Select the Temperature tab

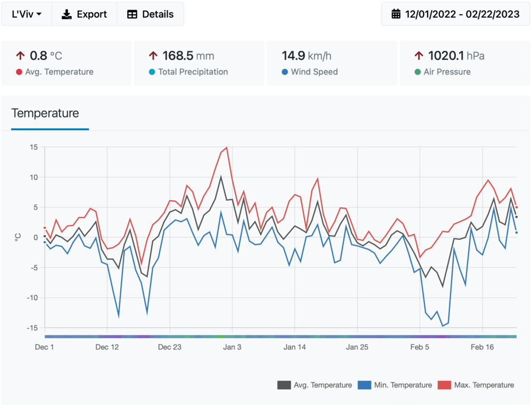click(x=45, y=113)
